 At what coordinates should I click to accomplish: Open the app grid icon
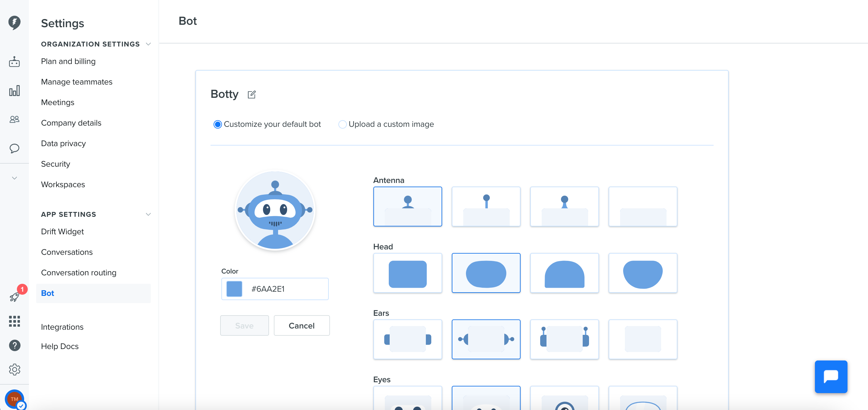click(x=14, y=321)
